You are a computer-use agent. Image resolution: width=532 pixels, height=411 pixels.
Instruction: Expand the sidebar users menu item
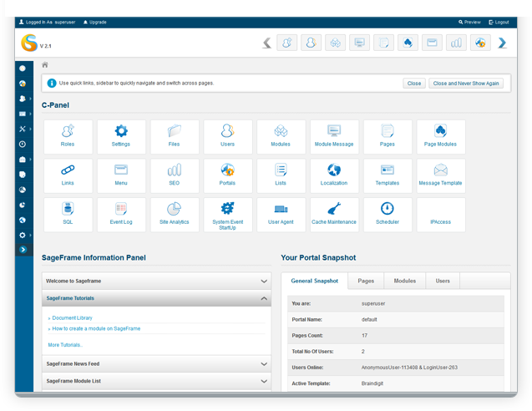23,99
